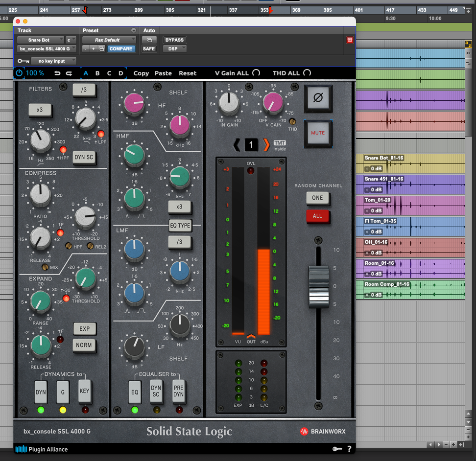Click the TMT channel number 1 display
Image resolution: width=476 pixels, height=461 pixels.
pos(251,145)
